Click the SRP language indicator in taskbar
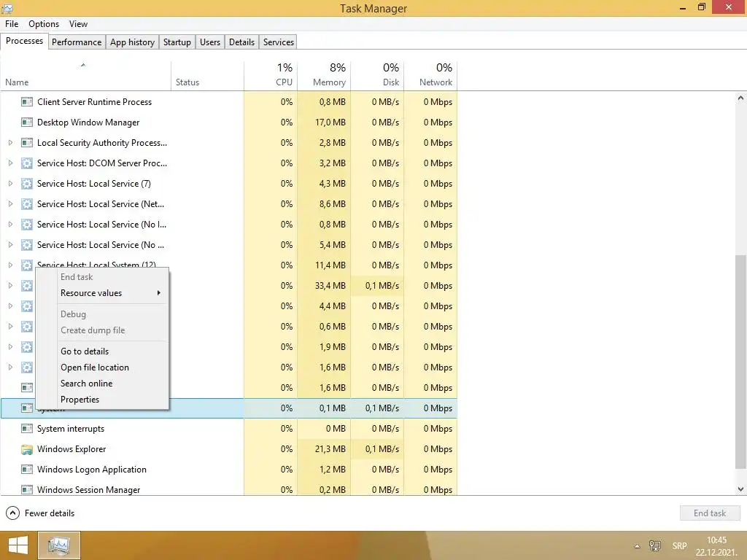The height and width of the screenshot is (560, 747). point(679,545)
